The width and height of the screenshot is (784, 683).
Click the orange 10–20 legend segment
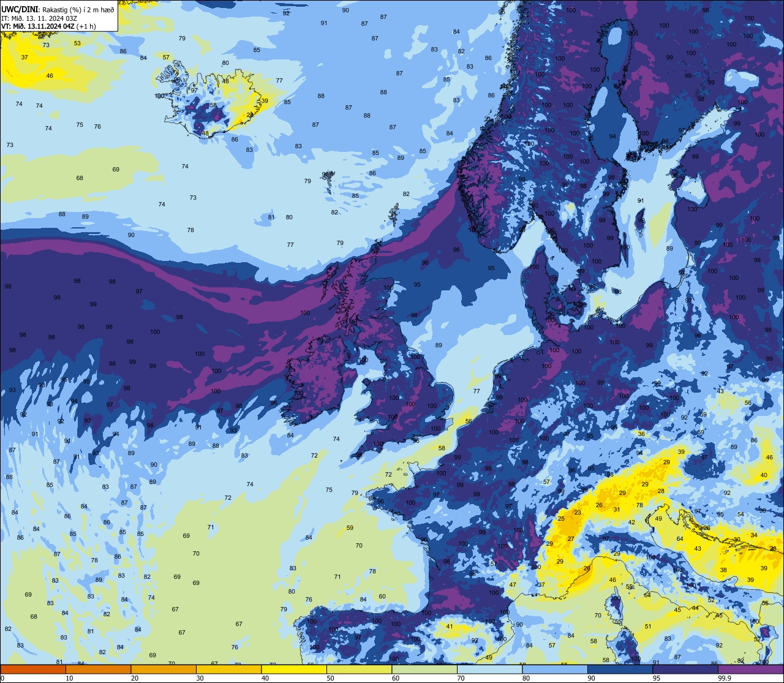(99, 669)
